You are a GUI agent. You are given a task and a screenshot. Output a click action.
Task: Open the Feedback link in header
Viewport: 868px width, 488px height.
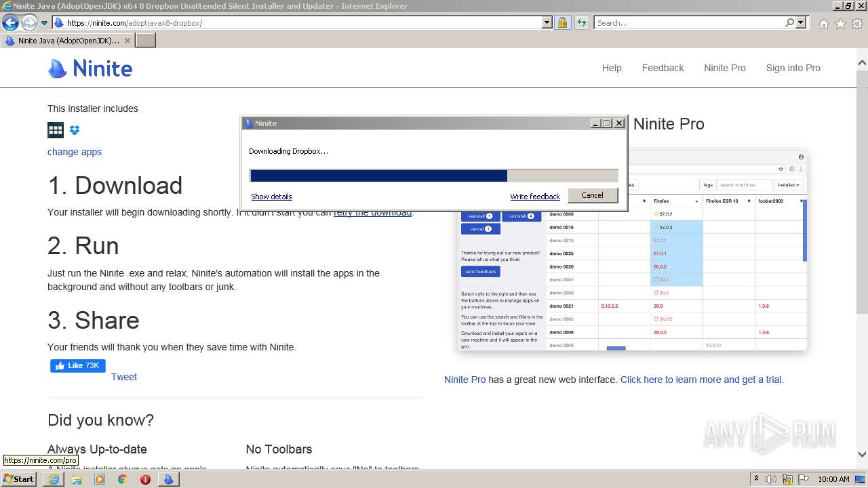(663, 68)
